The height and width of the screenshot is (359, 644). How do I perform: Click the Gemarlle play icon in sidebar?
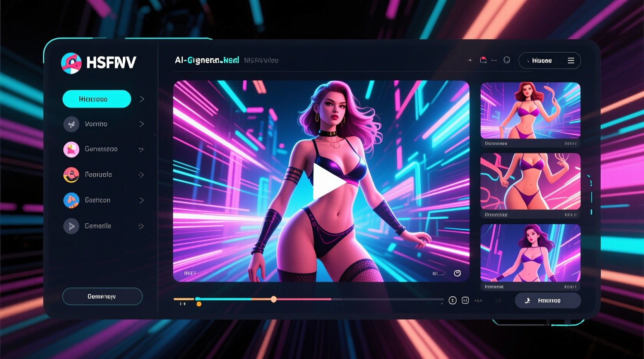(x=71, y=226)
